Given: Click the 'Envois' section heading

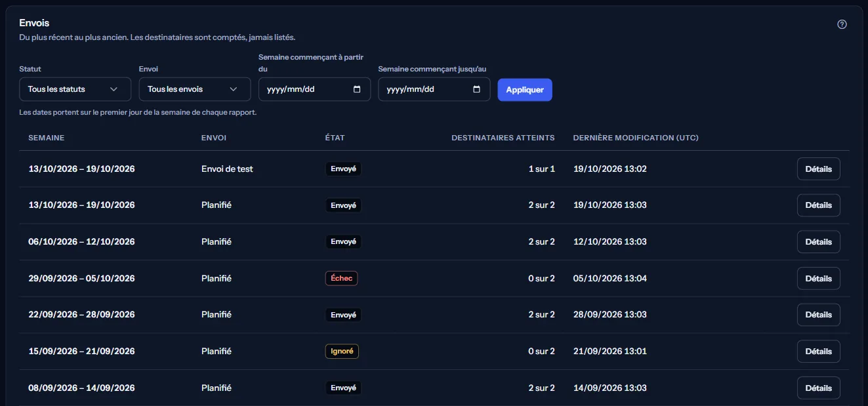Looking at the screenshot, I should coord(34,23).
